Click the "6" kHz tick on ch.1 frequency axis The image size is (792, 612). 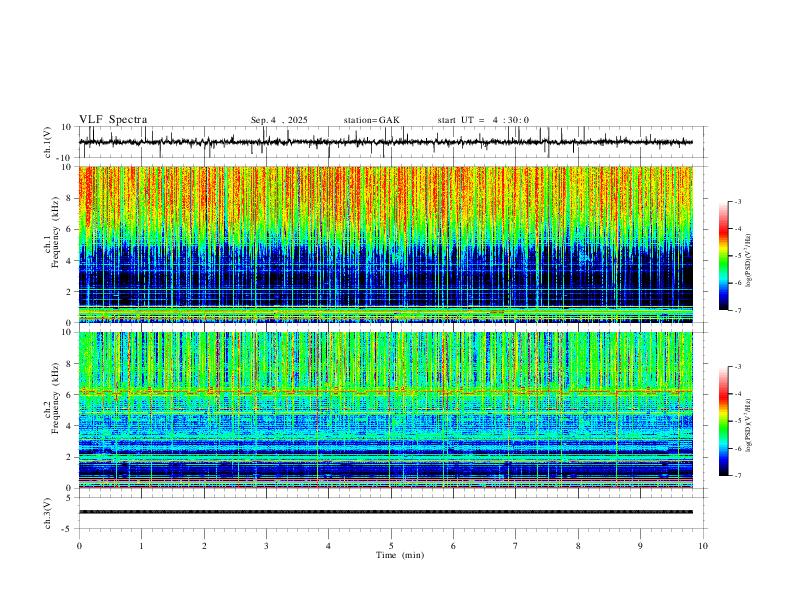[x=70, y=229]
